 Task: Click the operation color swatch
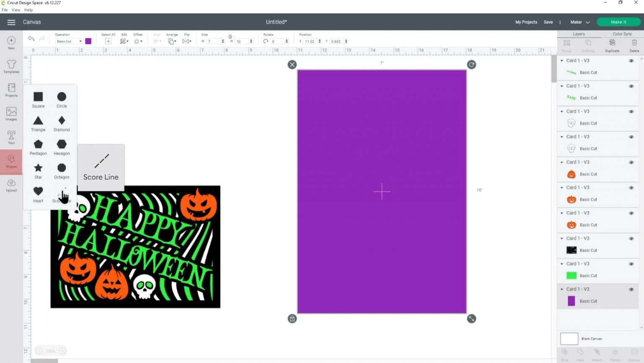click(88, 41)
